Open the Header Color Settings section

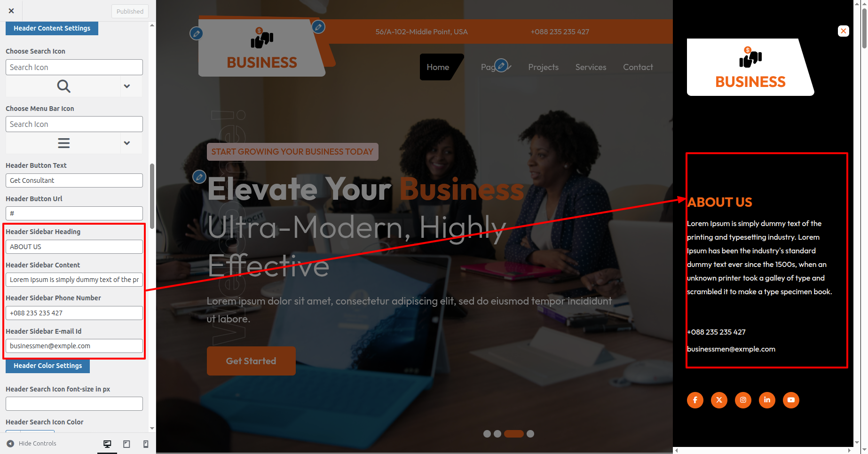(47, 366)
